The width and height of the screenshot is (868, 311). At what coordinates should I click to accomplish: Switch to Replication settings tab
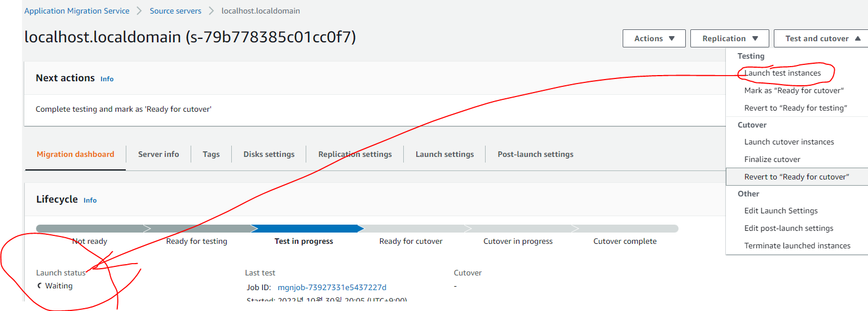pos(355,154)
